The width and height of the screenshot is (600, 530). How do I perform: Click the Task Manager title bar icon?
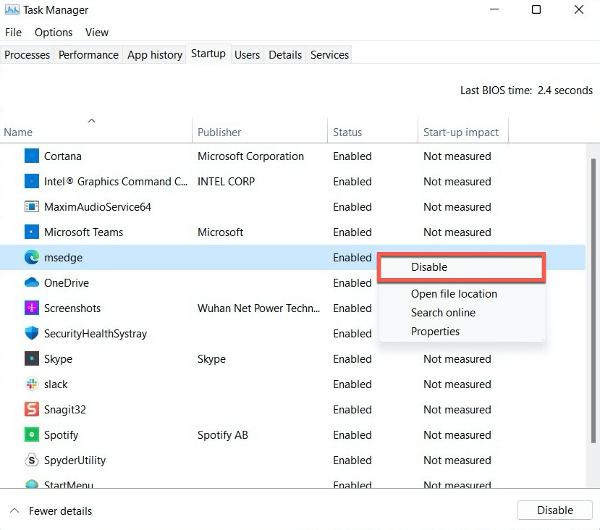coord(12,9)
